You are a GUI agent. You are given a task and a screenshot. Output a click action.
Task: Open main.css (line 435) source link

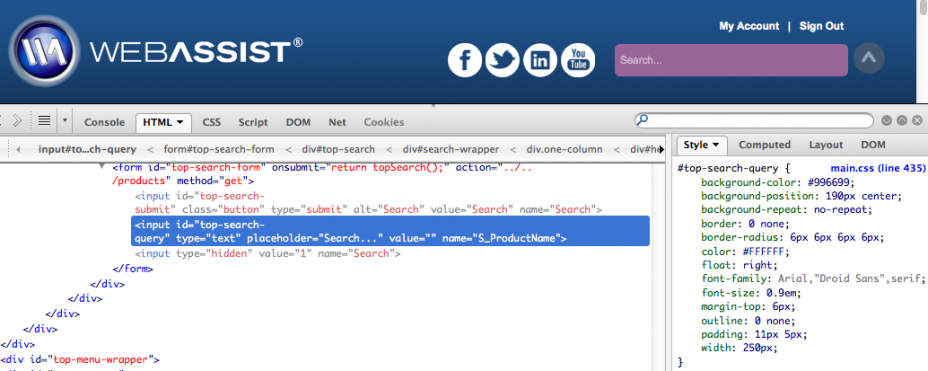(878, 168)
